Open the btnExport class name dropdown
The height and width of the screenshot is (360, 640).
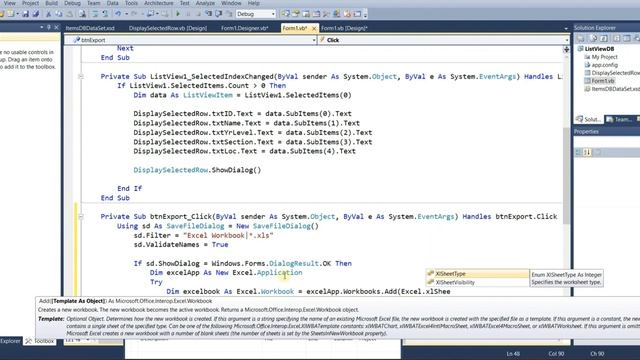(x=314, y=40)
